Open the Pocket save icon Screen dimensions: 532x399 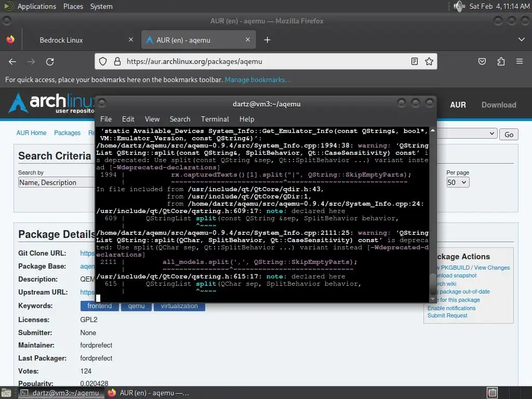click(482, 61)
